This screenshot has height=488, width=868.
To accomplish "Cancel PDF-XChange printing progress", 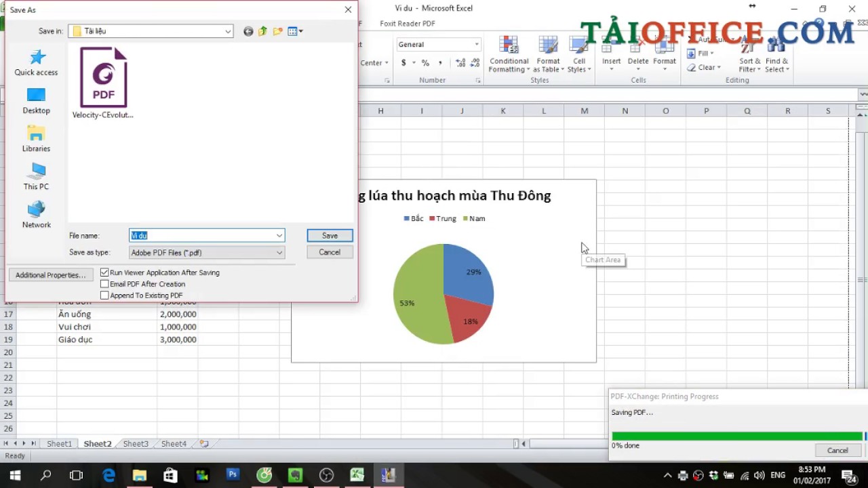I will (x=837, y=450).
